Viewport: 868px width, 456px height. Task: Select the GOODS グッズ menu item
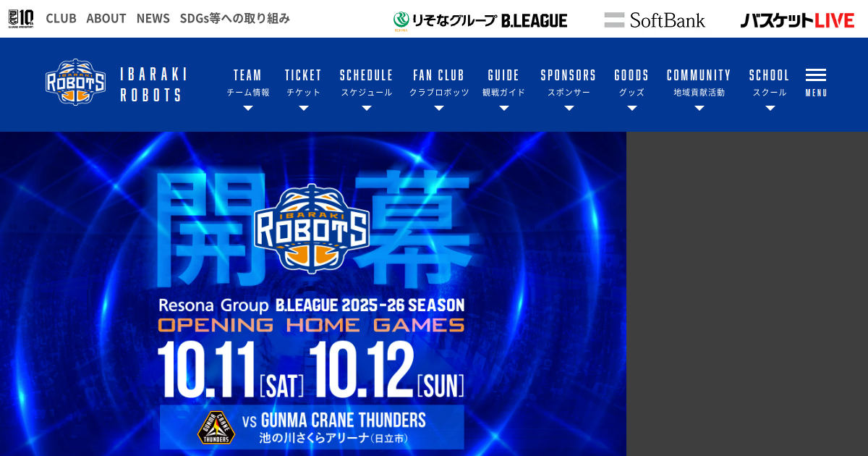pos(631,89)
